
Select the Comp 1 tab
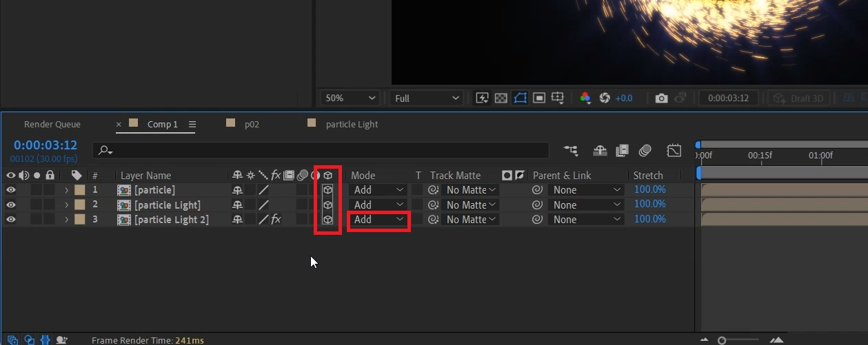click(x=163, y=124)
